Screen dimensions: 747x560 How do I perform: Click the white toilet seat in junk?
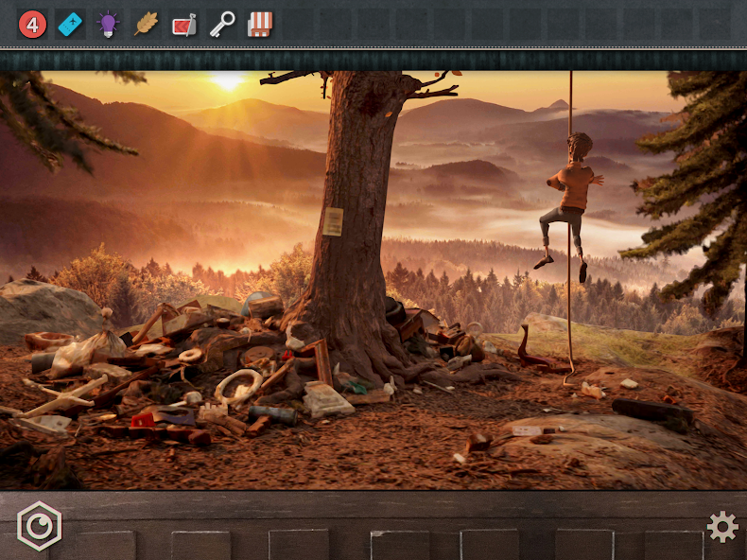[236, 384]
